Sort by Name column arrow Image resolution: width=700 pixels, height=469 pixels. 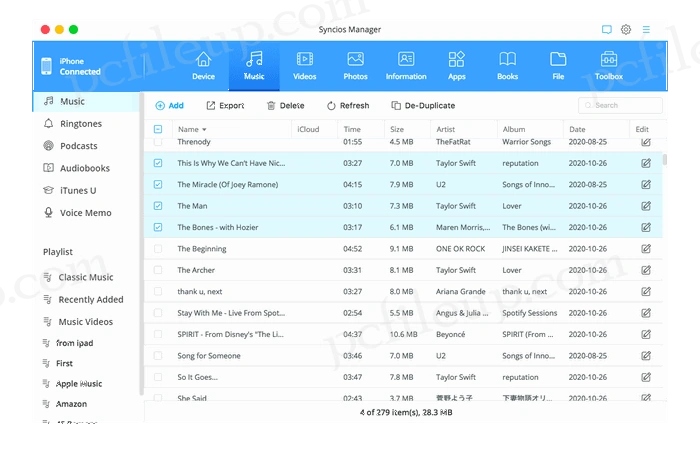pyautogui.click(x=205, y=130)
